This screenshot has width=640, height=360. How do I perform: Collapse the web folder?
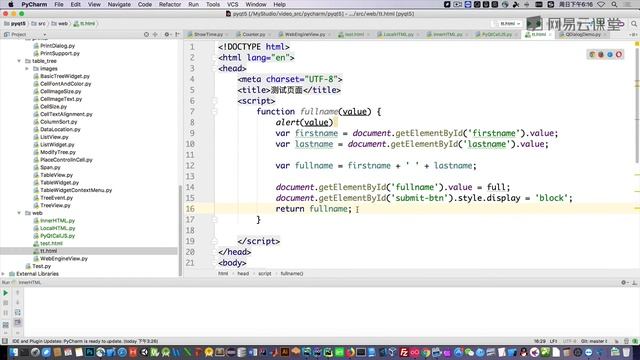19,213
